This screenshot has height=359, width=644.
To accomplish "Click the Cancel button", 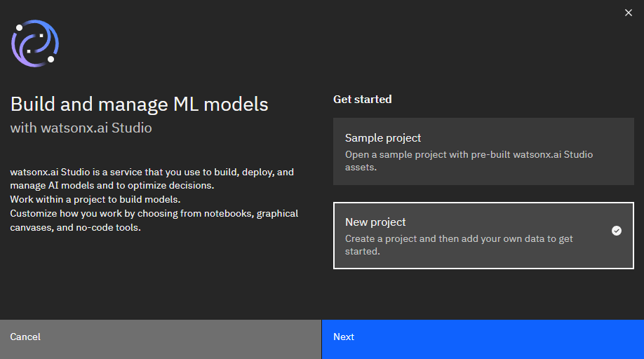I will pos(161,339).
